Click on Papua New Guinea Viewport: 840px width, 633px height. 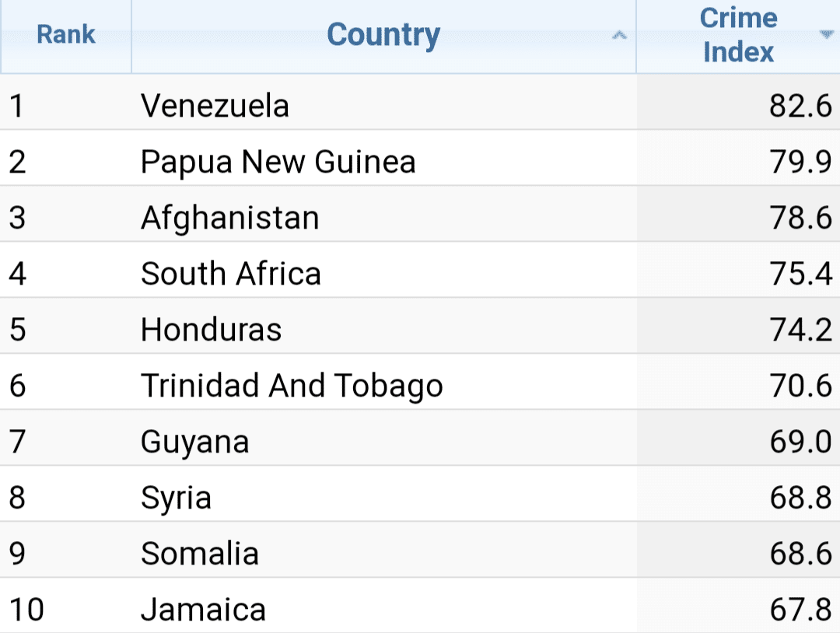(x=278, y=162)
